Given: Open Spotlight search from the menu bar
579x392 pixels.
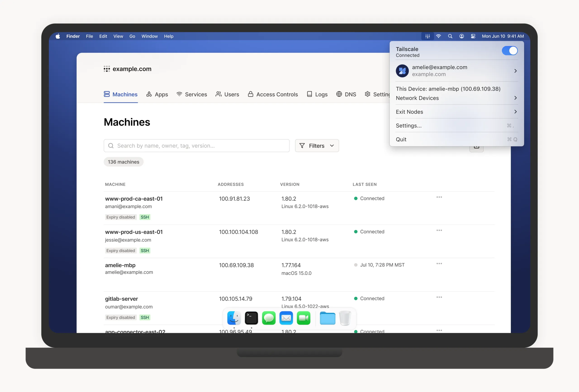Looking at the screenshot, I should (450, 36).
